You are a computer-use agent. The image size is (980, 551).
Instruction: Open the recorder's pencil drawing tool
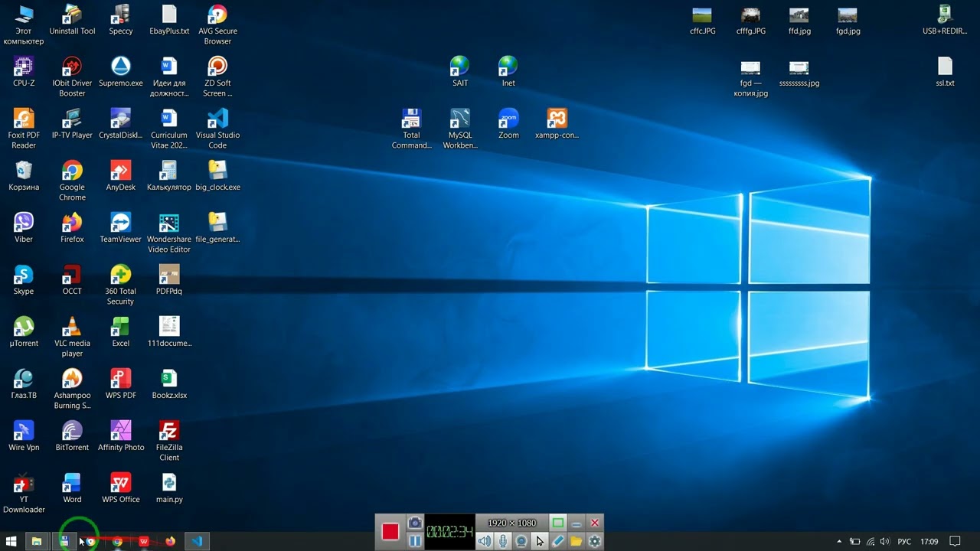[x=558, y=541]
